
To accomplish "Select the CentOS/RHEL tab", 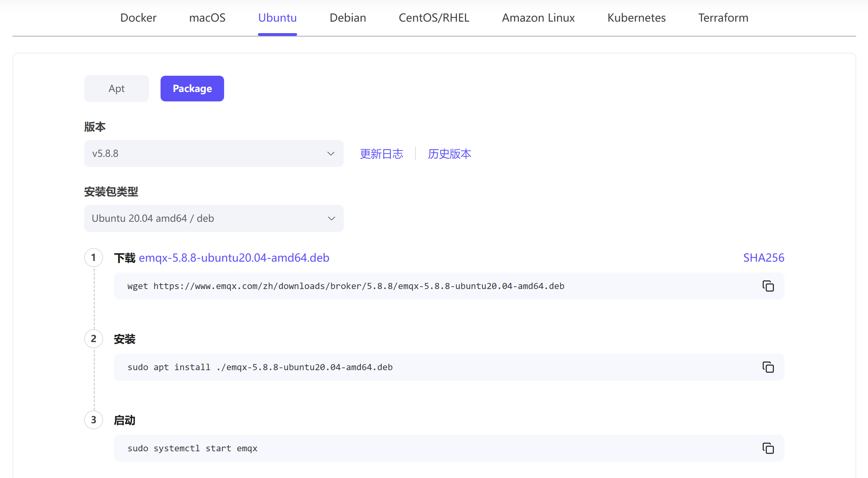I will point(434,18).
